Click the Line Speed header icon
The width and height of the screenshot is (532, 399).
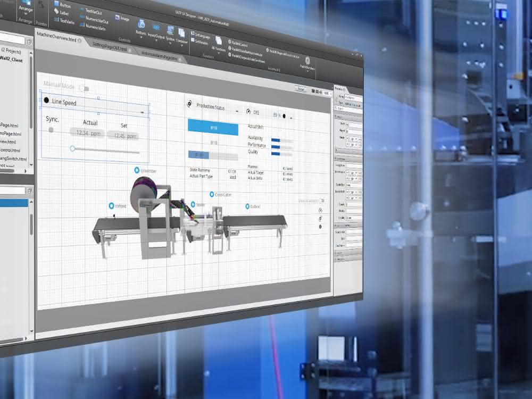coord(46,100)
